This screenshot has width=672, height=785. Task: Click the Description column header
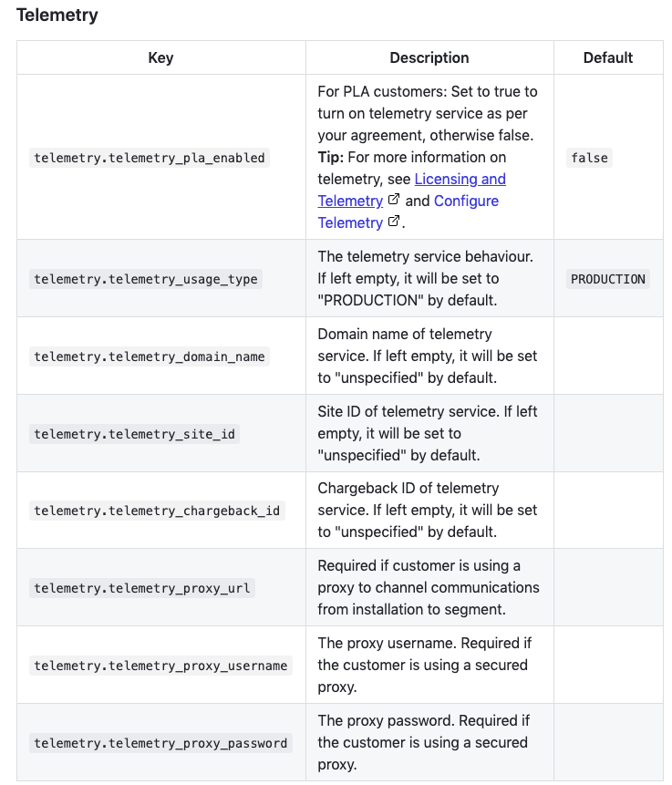pos(429,57)
